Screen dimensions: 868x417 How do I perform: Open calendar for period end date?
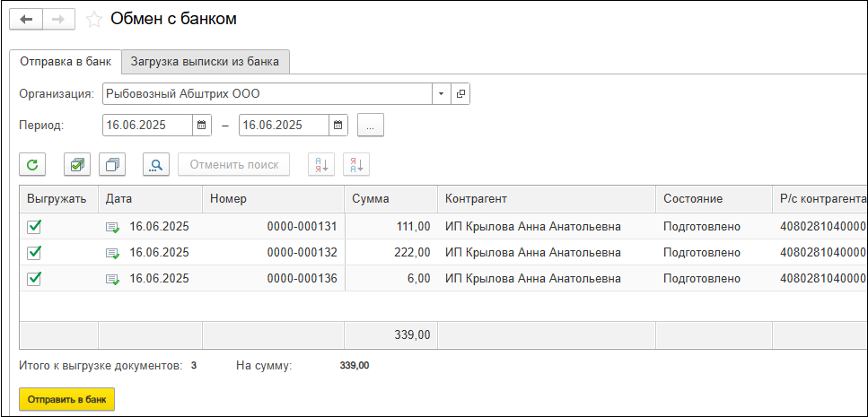[338, 125]
